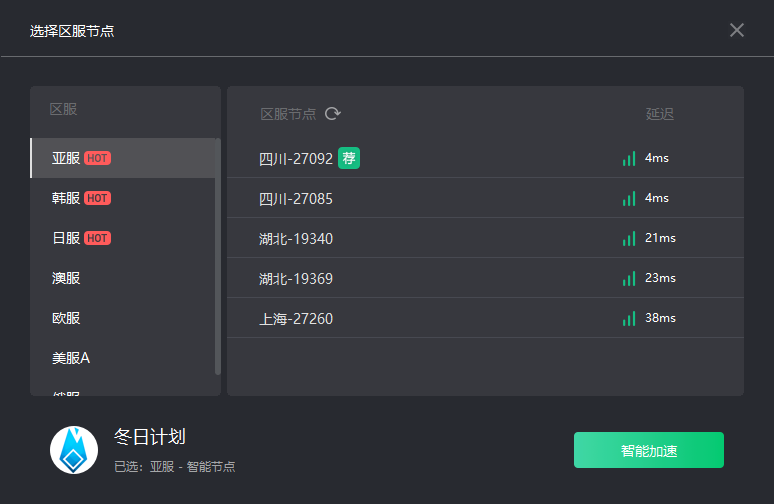This screenshot has width=774, height=504.
Task: Select the 美服A region
Action: pyautogui.click(x=71, y=358)
